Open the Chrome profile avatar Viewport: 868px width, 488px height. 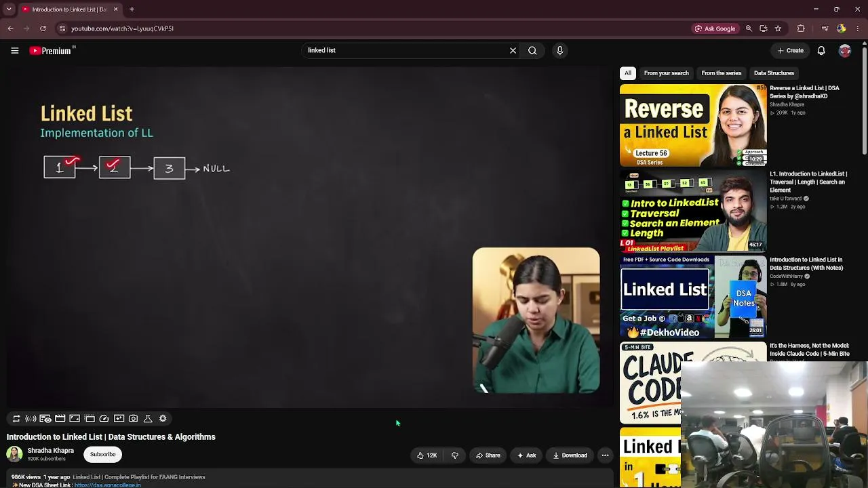(x=842, y=28)
